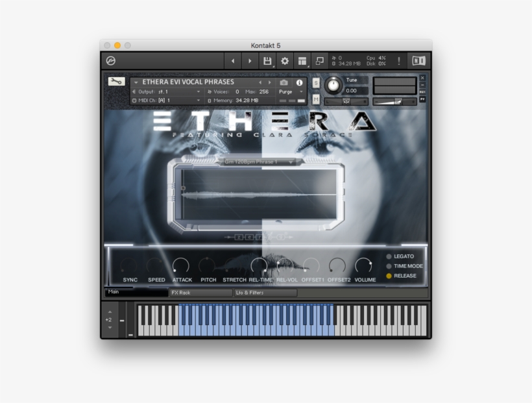Click the wrench icon to edit the instrument
The image size is (532, 403).
tap(117, 82)
